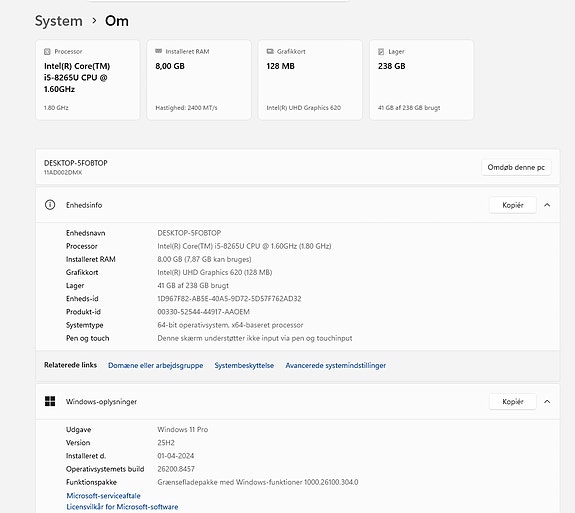Open the Systembeskyttelse link
The width and height of the screenshot is (575, 513).
[x=244, y=365]
